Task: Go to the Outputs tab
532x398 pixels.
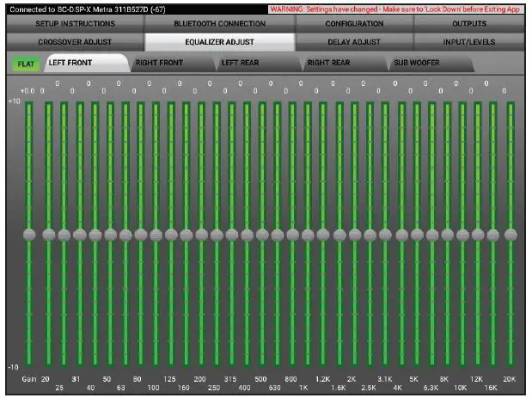Action: [x=469, y=23]
